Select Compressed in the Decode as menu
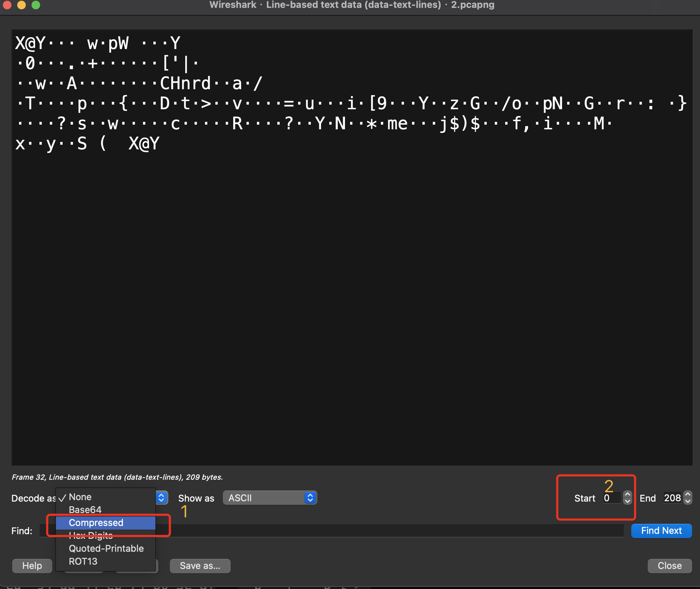 [96, 523]
